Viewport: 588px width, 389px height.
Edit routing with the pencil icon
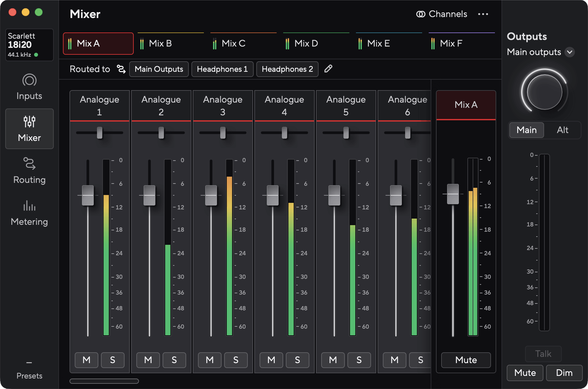[x=328, y=69]
